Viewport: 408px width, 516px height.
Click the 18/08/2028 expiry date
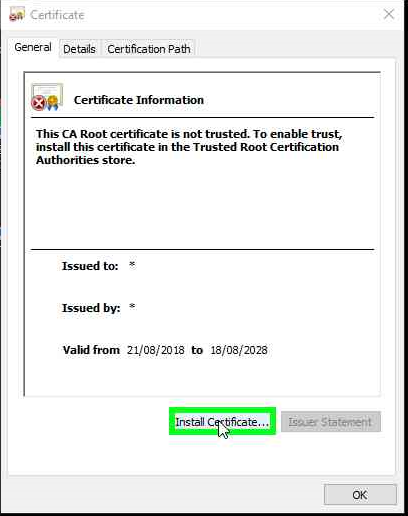[x=239, y=350]
